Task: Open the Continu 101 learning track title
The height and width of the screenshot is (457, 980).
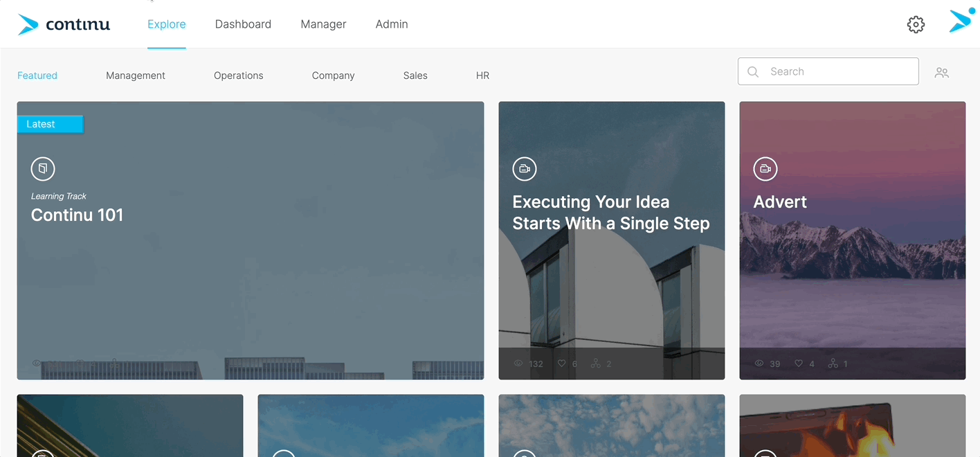Action: pos(77,215)
